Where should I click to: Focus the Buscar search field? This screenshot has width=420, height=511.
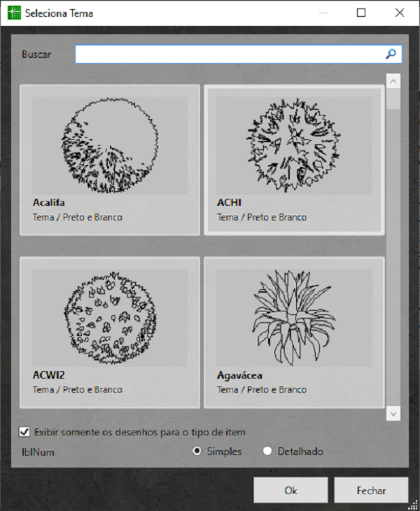[x=230, y=55]
